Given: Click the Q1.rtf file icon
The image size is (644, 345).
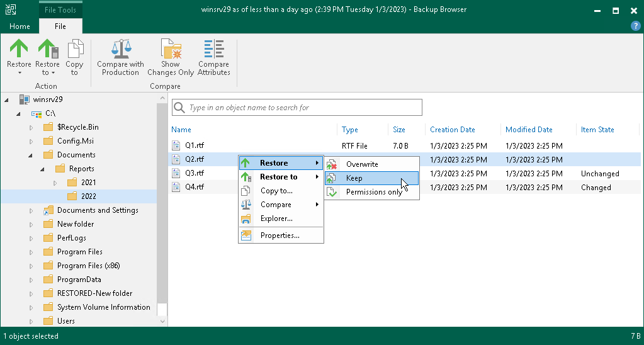Looking at the screenshot, I should point(176,145).
